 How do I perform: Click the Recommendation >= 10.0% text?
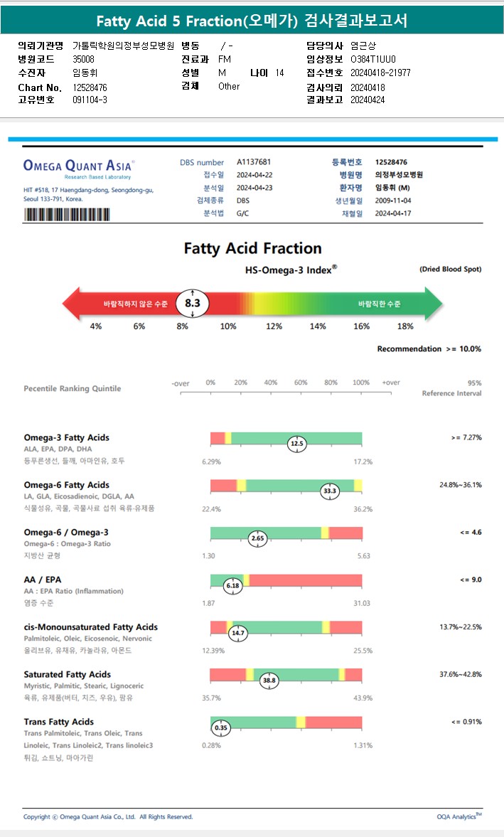coord(429,348)
